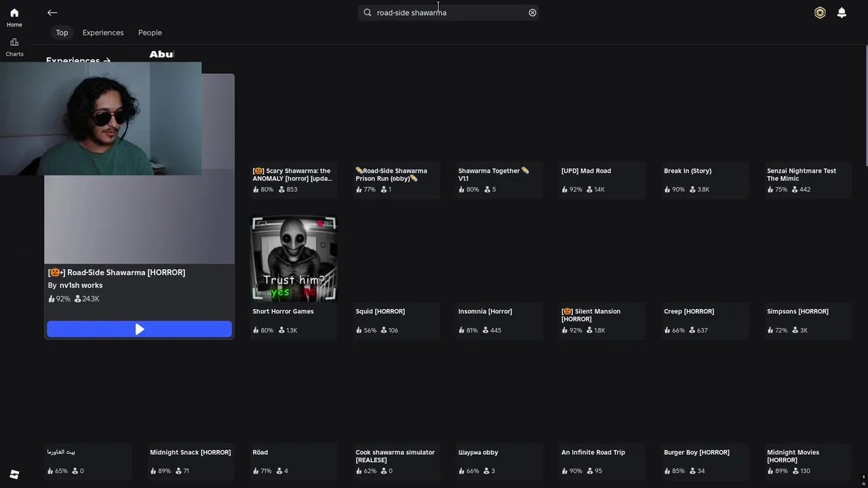The width and height of the screenshot is (868, 488).
Task: Open Midnight Snack [HORROR] game
Action: [190, 453]
